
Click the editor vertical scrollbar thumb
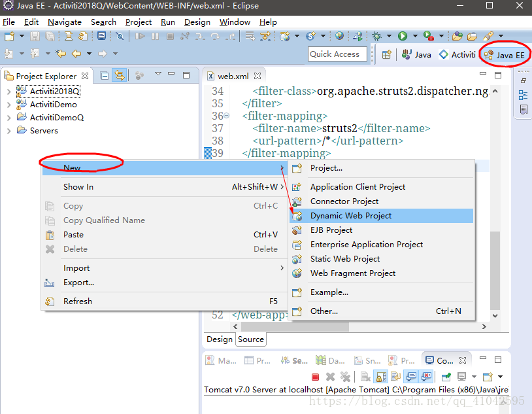(x=495, y=270)
